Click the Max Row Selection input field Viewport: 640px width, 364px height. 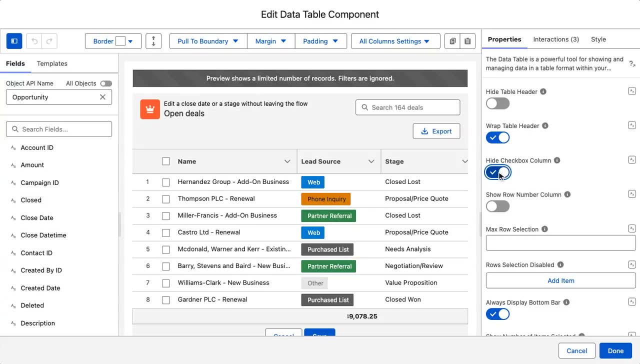[561, 243]
